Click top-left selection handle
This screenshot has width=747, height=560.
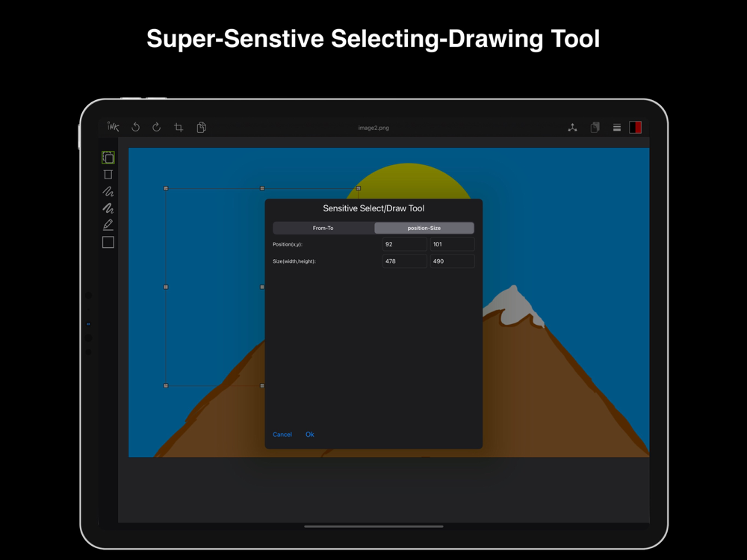[166, 188]
